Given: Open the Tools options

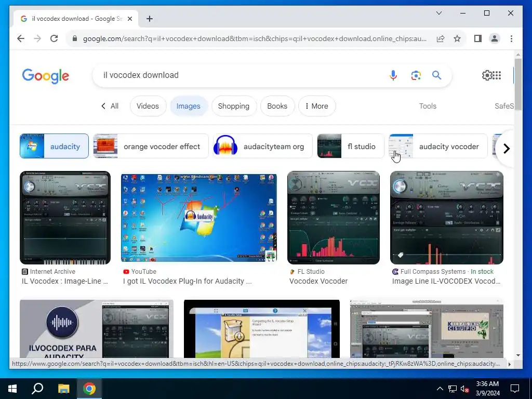Looking at the screenshot, I should [428, 106].
